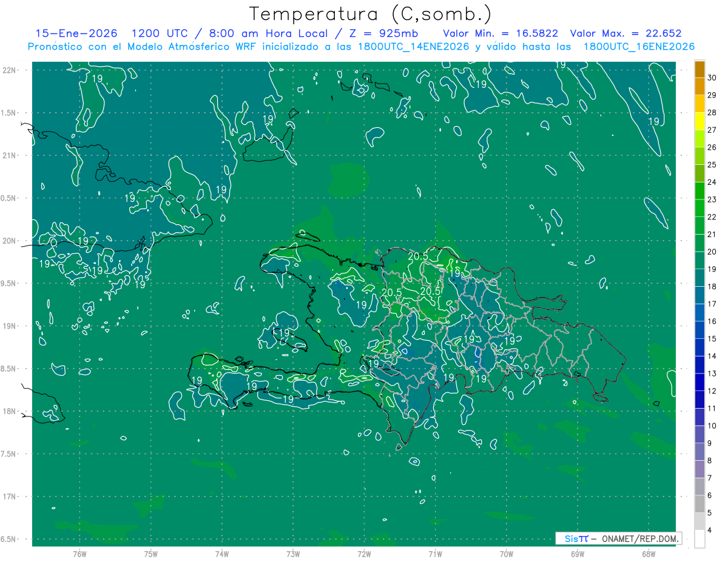This screenshot has width=728, height=562.
Task: Click the '69W' longitude axis label
Action: point(578,554)
